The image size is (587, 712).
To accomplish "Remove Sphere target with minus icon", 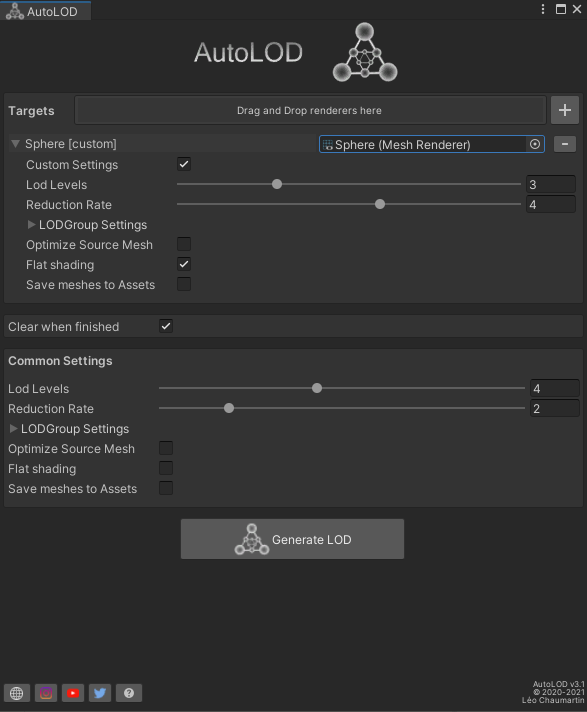I will pyautogui.click(x=565, y=144).
